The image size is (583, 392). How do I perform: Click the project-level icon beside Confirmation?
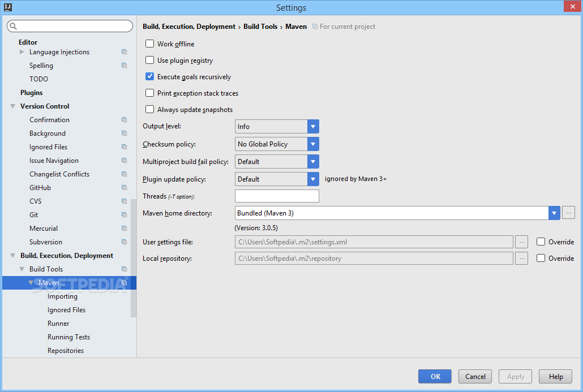(124, 120)
